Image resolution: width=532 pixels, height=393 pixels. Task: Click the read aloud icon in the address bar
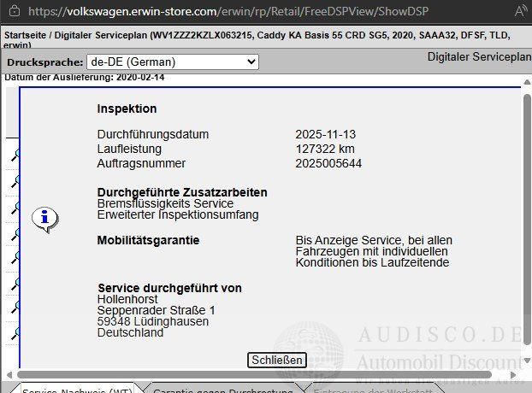(x=522, y=13)
